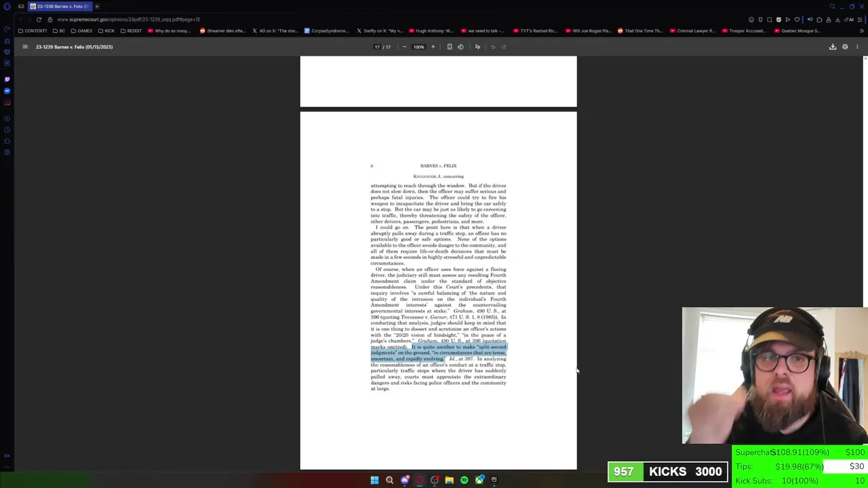The image size is (868, 488).
Task: Zoom in the PDF with plus button
Action: (x=433, y=47)
